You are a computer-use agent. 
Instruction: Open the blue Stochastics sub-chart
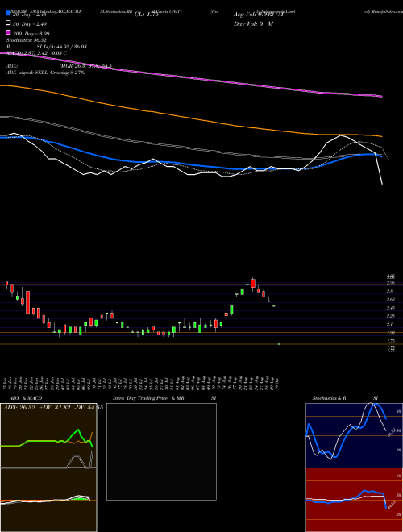point(354,435)
